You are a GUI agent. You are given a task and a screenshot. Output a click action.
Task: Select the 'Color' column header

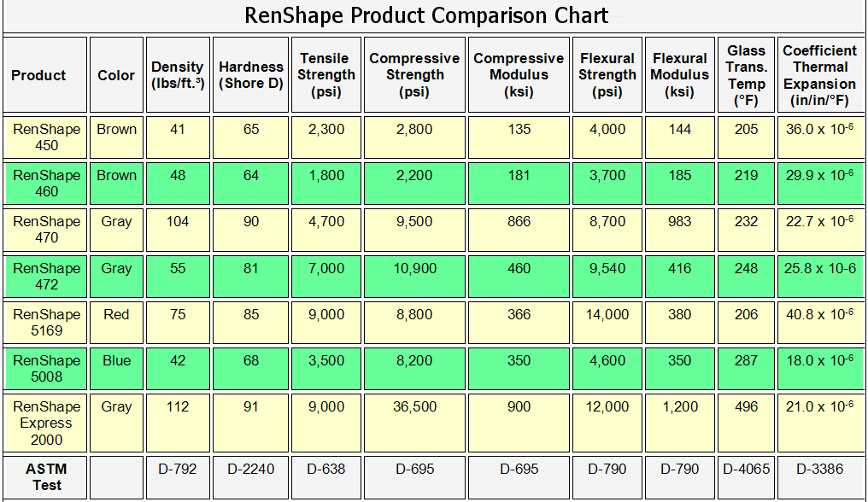pyautogui.click(x=116, y=75)
